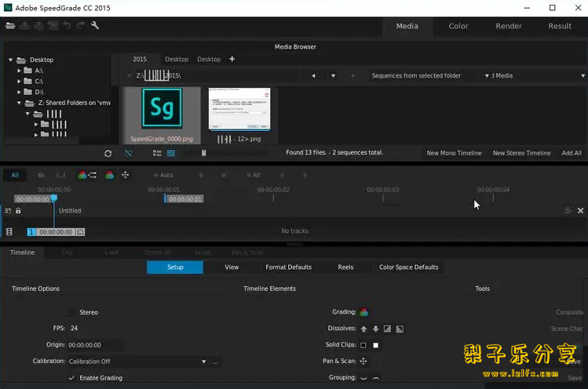
Task: Click New Stereo Timeline button
Action: (x=521, y=153)
